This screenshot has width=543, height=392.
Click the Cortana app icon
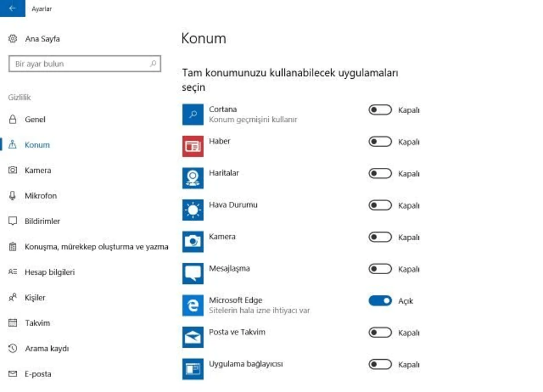pyautogui.click(x=192, y=114)
